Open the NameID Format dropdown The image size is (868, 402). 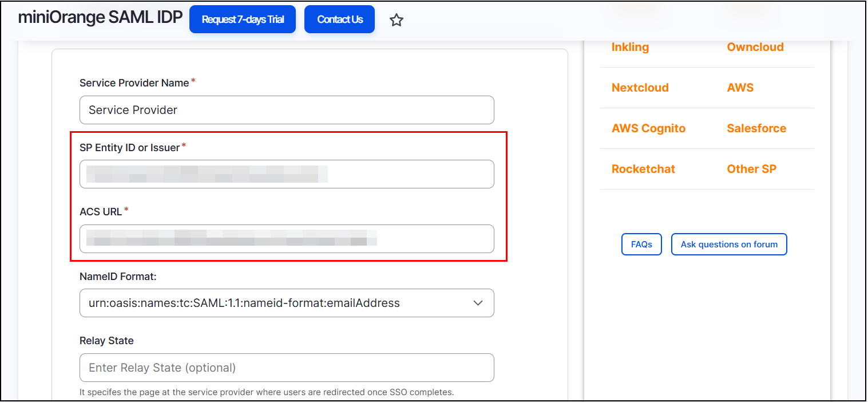click(x=286, y=303)
